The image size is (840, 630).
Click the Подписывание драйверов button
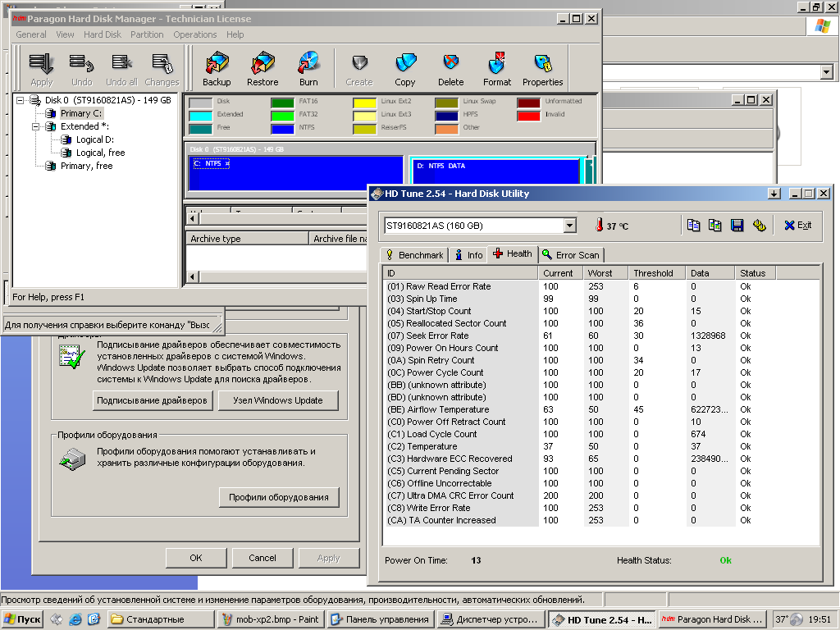[x=152, y=400]
